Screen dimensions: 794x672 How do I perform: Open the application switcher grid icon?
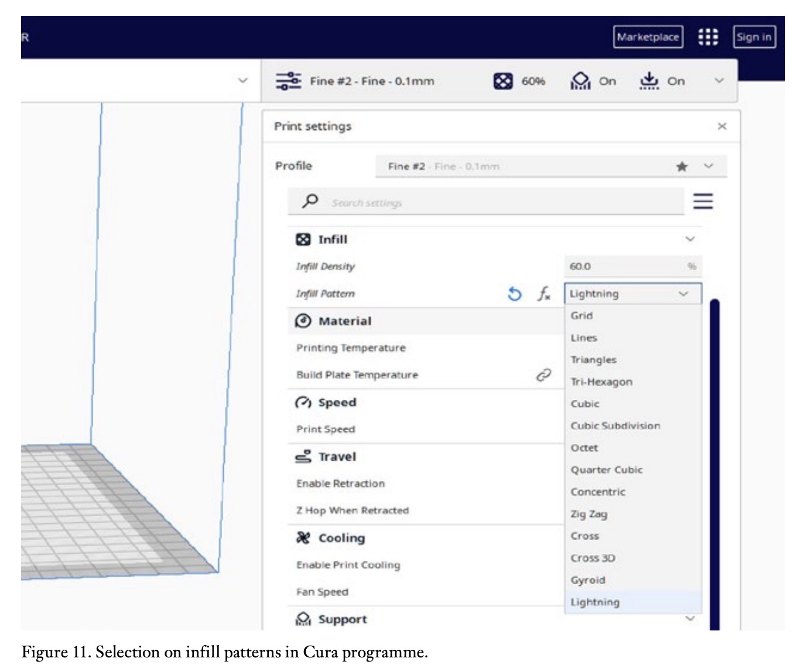point(708,37)
